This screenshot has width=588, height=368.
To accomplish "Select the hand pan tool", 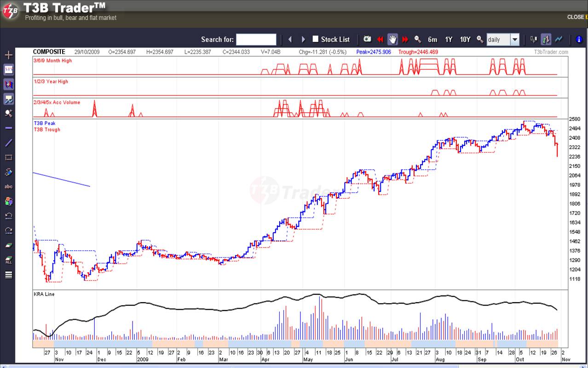I will (392, 40).
